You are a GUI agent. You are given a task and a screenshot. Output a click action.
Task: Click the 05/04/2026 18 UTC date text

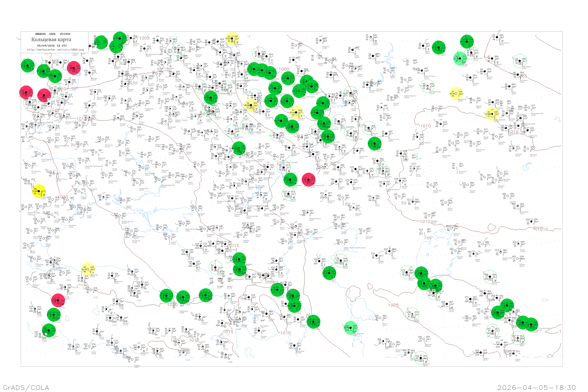tap(52, 45)
